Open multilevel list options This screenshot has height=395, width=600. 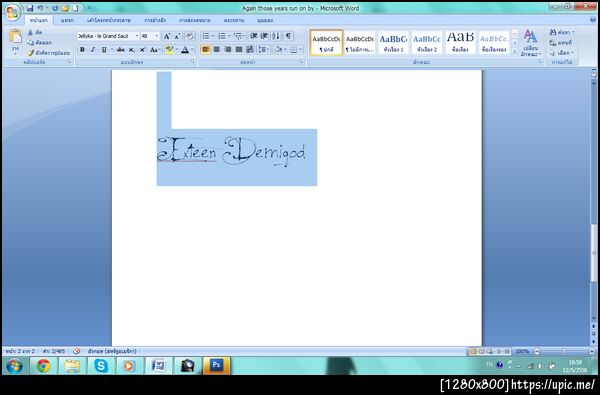click(239, 36)
